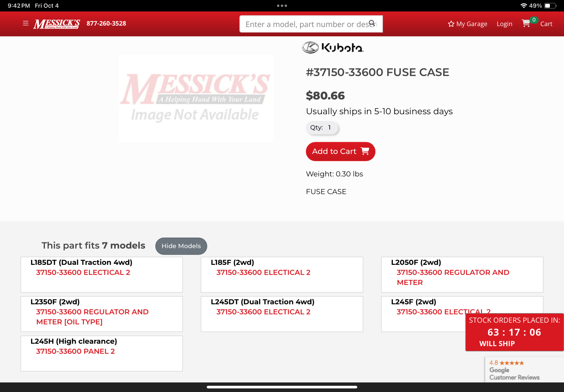564x392 pixels.
Task: Open L2050F REGULATOR AND METER link
Action: tap(453, 277)
